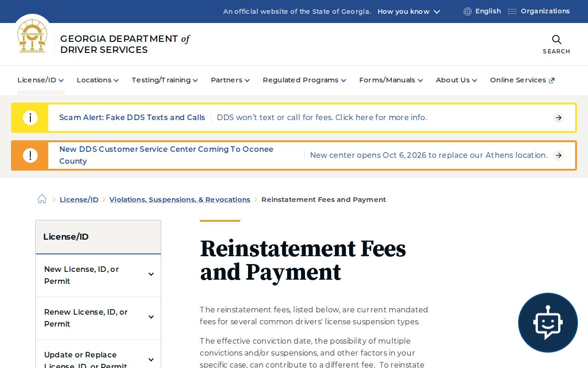
Task: Open the Testing/Training menu
Action: [x=165, y=80]
